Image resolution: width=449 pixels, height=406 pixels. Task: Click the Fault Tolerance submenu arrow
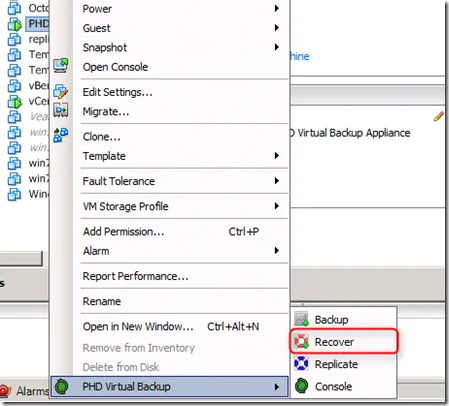276,181
